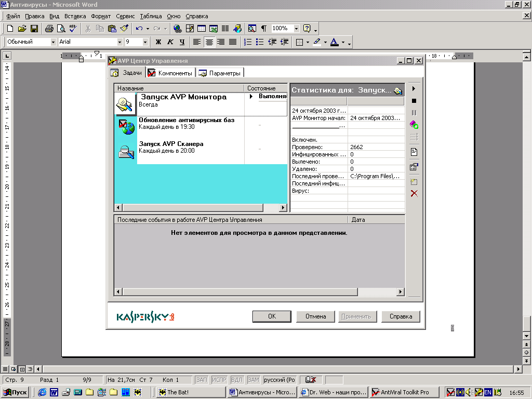Click the Print icon in Word toolbar
The height and width of the screenshot is (399, 532).
tap(49, 29)
